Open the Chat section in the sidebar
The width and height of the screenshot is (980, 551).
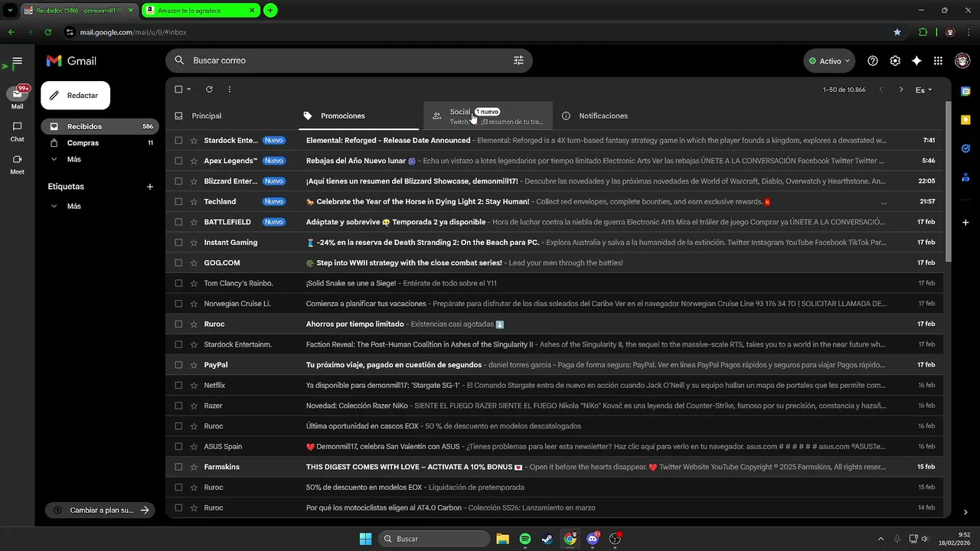17,131
